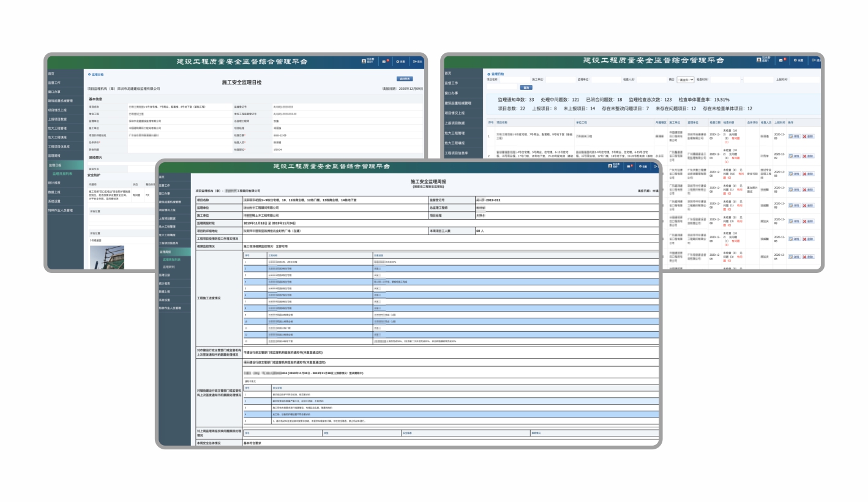868x502 pixels.
Task: Expand 监理日报 menu in left window sidebar
Action: 55,165
